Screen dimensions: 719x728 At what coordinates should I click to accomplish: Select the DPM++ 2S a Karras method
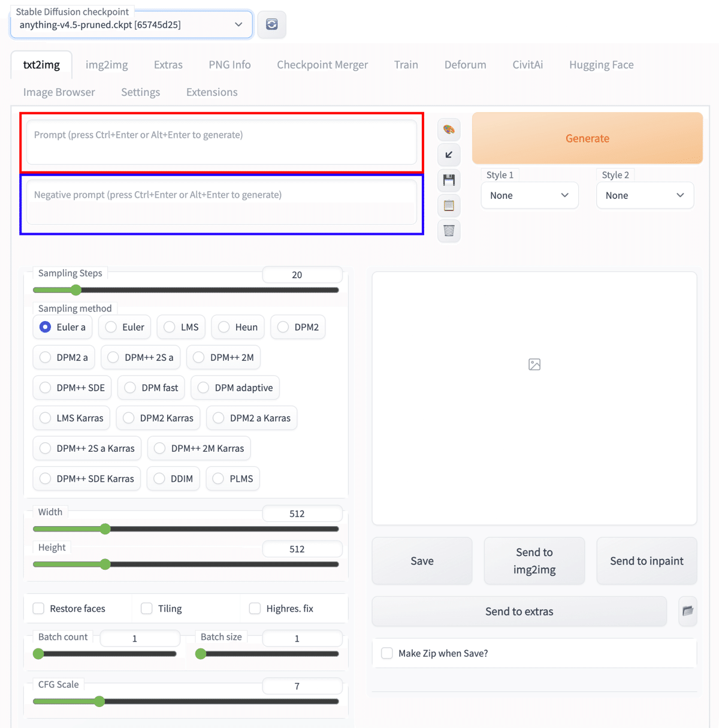click(x=87, y=448)
